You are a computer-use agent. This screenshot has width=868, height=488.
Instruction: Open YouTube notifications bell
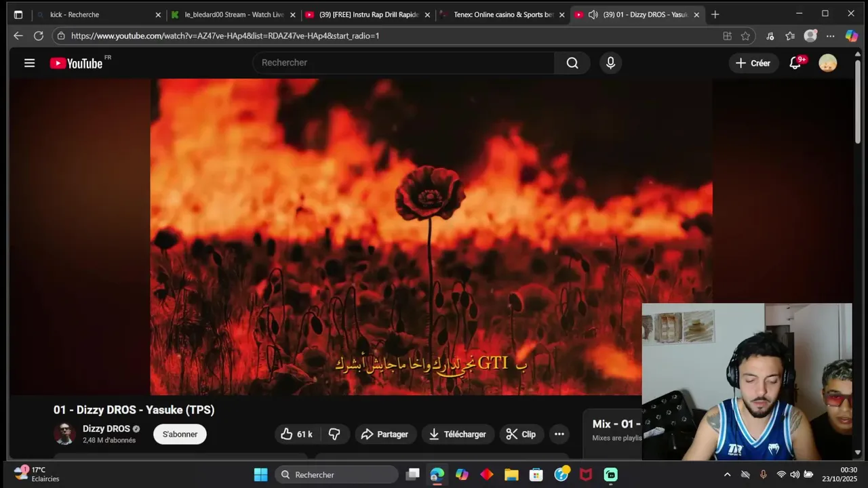point(797,63)
